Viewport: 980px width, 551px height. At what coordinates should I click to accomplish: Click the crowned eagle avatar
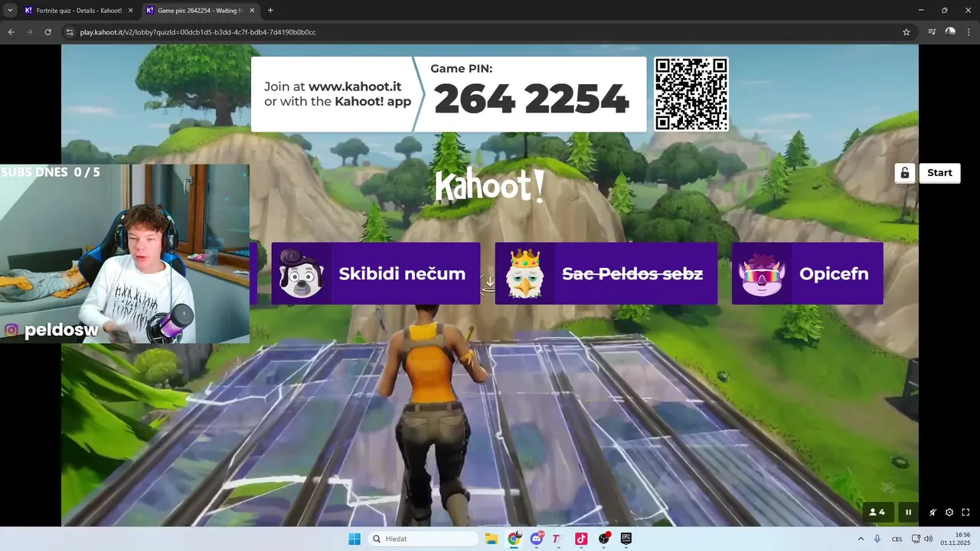point(525,274)
